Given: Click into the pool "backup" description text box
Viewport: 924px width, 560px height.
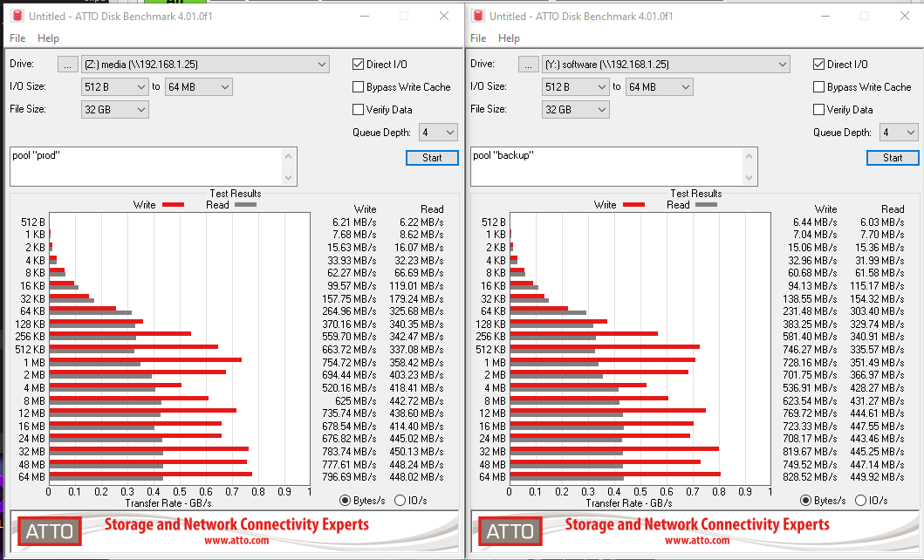Looking at the screenshot, I should pos(607,167).
